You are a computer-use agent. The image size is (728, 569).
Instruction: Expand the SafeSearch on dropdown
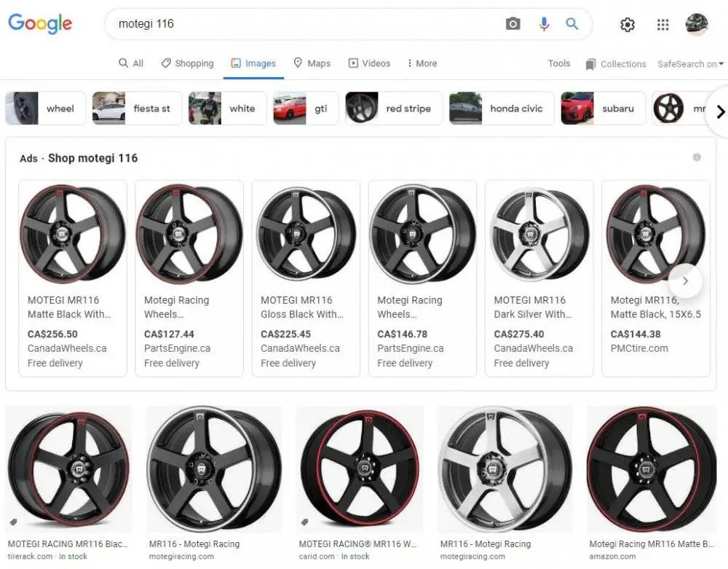click(x=690, y=64)
